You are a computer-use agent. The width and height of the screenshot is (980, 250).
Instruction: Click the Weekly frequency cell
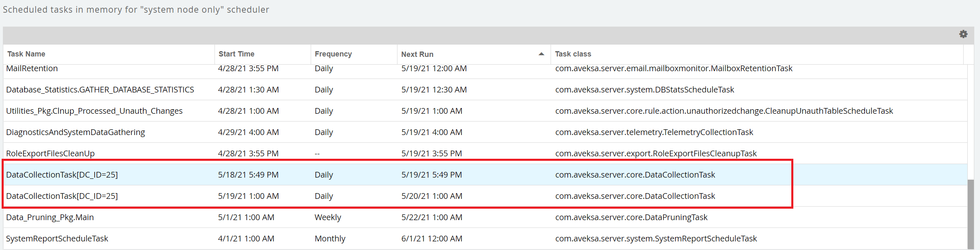pyautogui.click(x=327, y=217)
